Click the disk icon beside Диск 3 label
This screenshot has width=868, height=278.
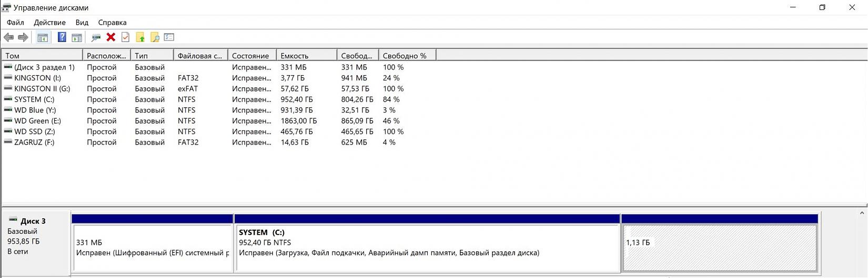[13, 220]
